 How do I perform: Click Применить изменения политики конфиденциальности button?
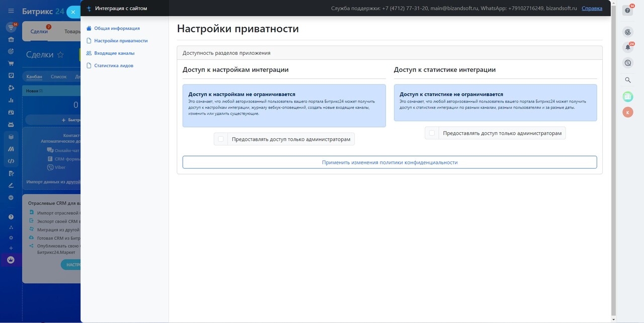pos(389,163)
